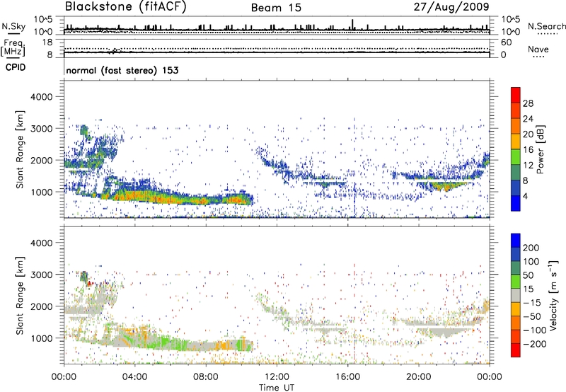Click the Nave legend label
Viewport: 566px width, 392px height.
[538, 50]
